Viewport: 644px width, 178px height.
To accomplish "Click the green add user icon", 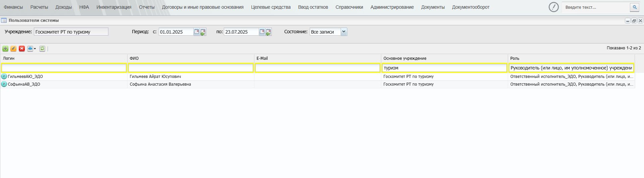I will pos(5,49).
